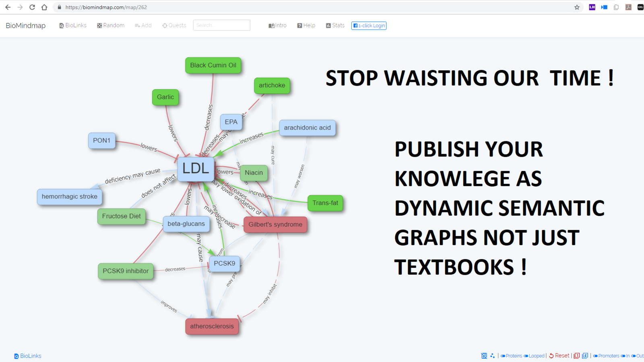Expand the LDL node in the graph
This screenshot has height=362, width=644.
click(x=196, y=169)
